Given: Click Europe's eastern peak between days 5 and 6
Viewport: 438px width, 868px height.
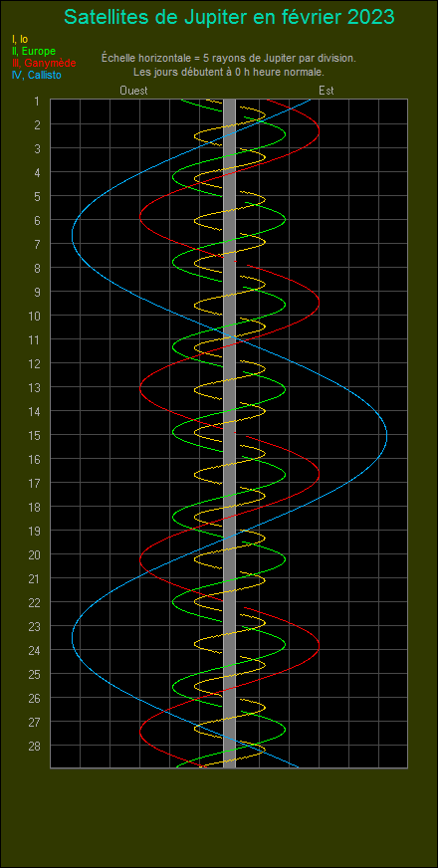Looking at the screenshot, I should click(x=285, y=219).
